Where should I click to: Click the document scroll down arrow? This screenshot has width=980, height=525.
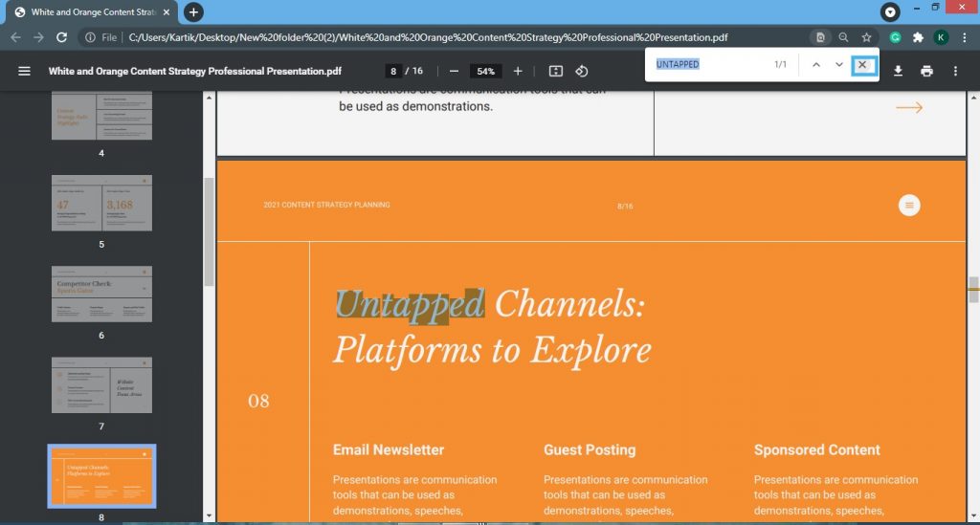click(973, 516)
